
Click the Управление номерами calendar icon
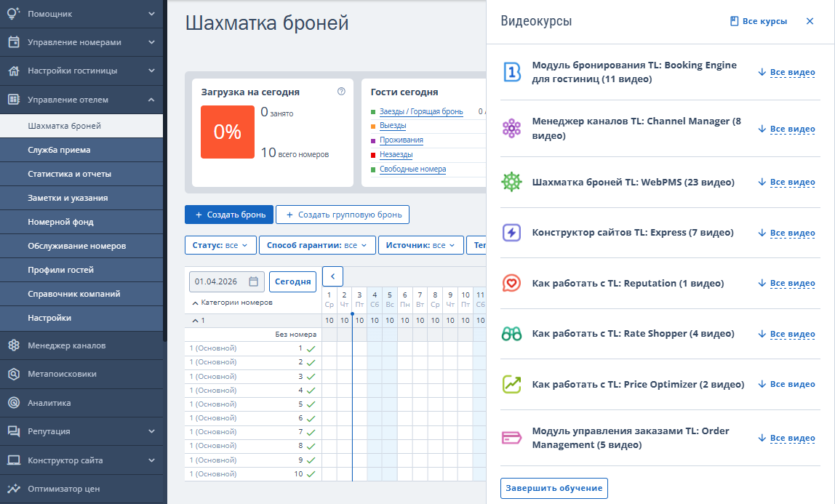pyautogui.click(x=14, y=42)
